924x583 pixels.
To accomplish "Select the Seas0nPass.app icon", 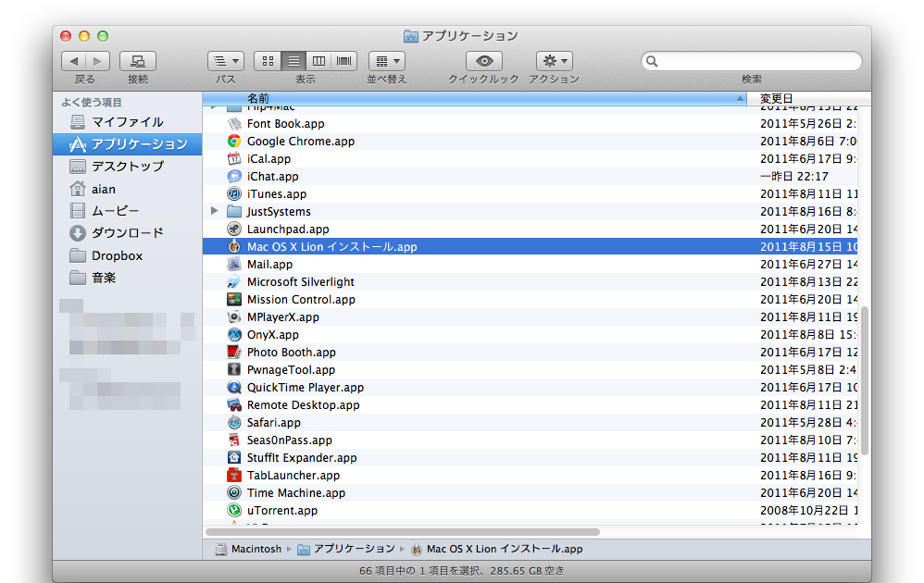I will click(234, 440).
